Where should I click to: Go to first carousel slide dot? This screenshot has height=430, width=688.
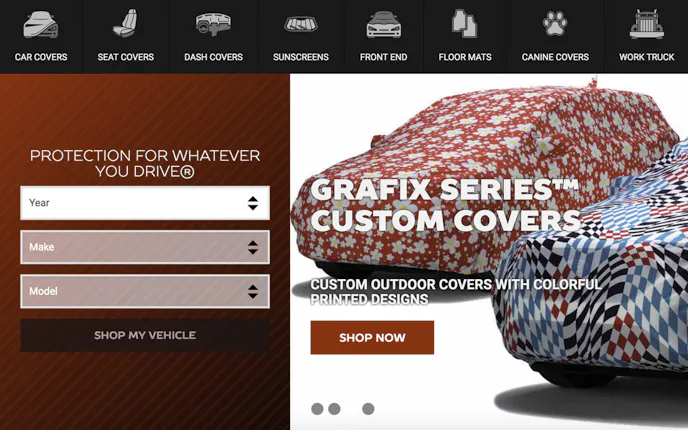317,409
